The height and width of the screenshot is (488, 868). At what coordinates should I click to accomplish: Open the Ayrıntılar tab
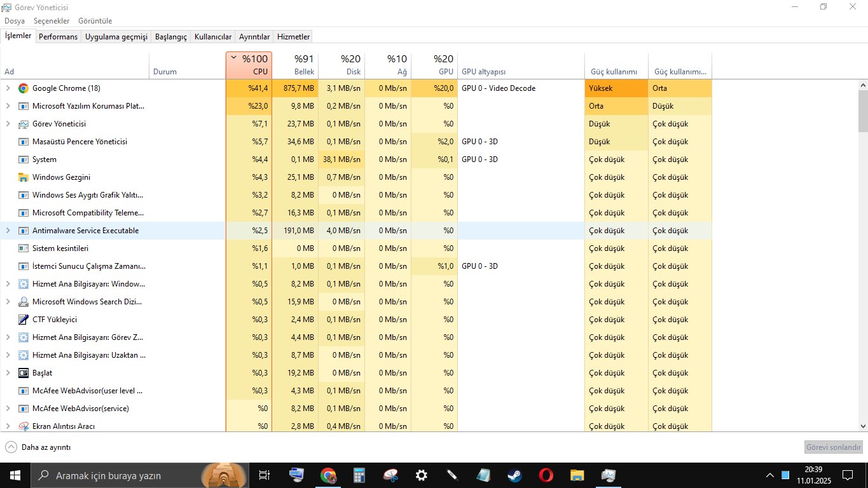254,37
